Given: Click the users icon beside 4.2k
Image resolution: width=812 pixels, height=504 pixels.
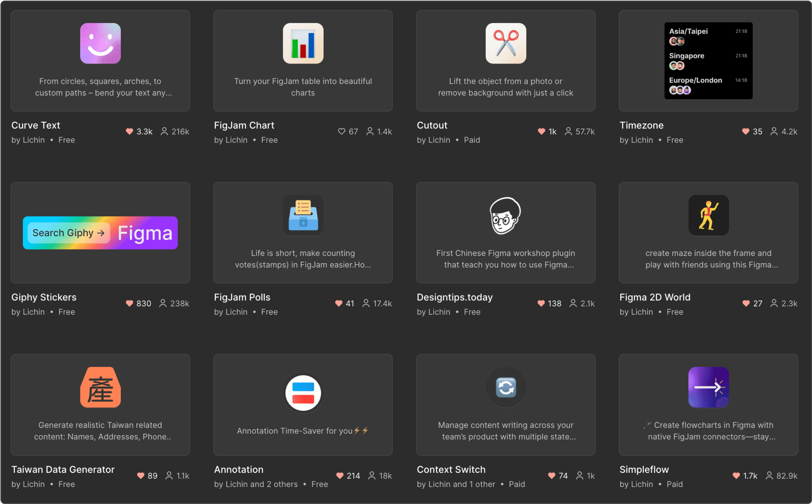Looking at the screenshot, I should (774, 131).
